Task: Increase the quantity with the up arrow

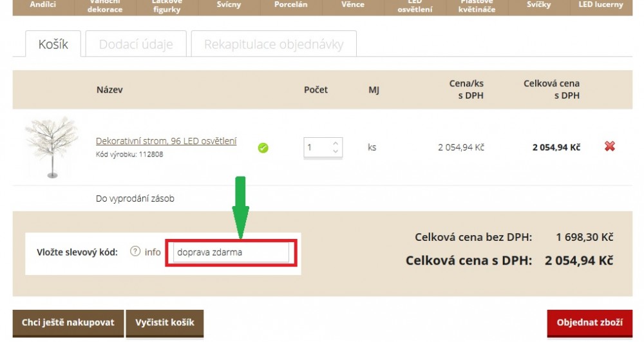Action: point(336,143)
